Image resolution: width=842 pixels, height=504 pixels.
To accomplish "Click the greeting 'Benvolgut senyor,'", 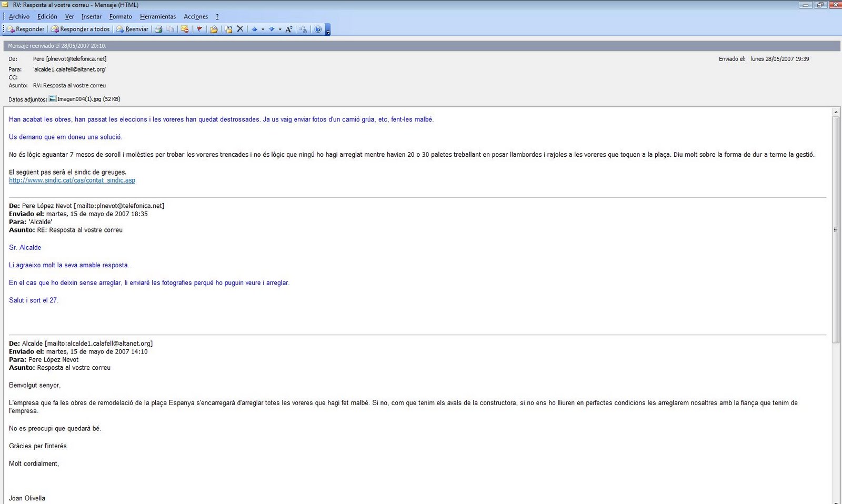I will pyautogui.click(x=35, y=385).
